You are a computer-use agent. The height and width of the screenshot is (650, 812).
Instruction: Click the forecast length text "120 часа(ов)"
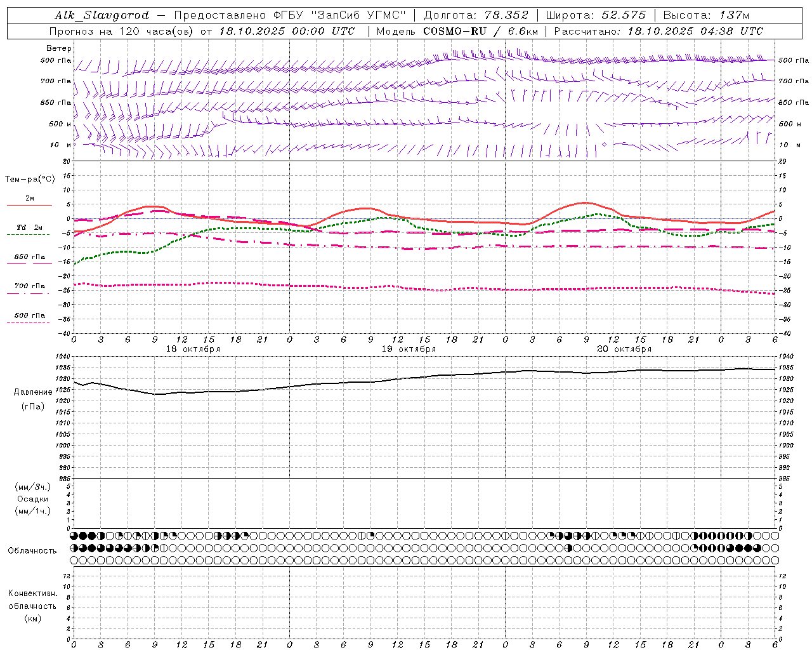[157, 31]
